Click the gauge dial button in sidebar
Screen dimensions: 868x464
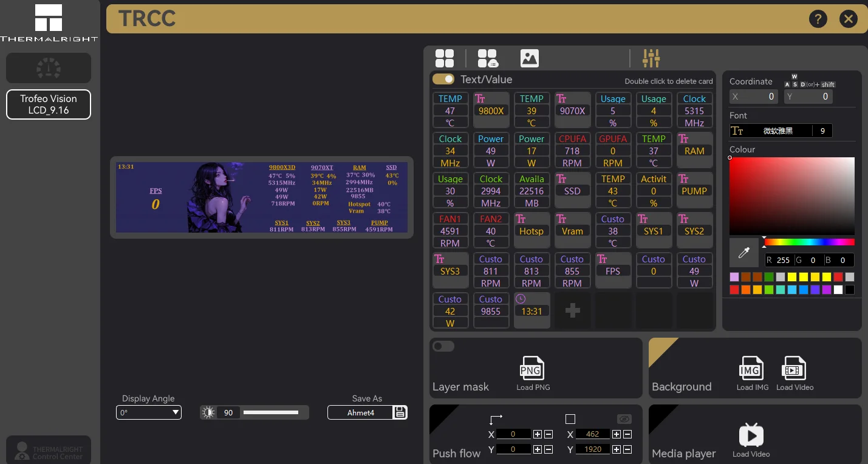point(49,68)
